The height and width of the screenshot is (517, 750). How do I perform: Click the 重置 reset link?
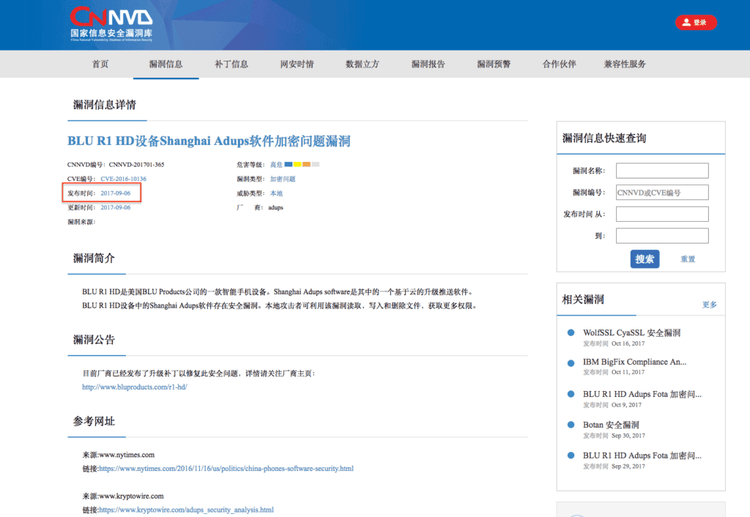[x=688, y=259]
